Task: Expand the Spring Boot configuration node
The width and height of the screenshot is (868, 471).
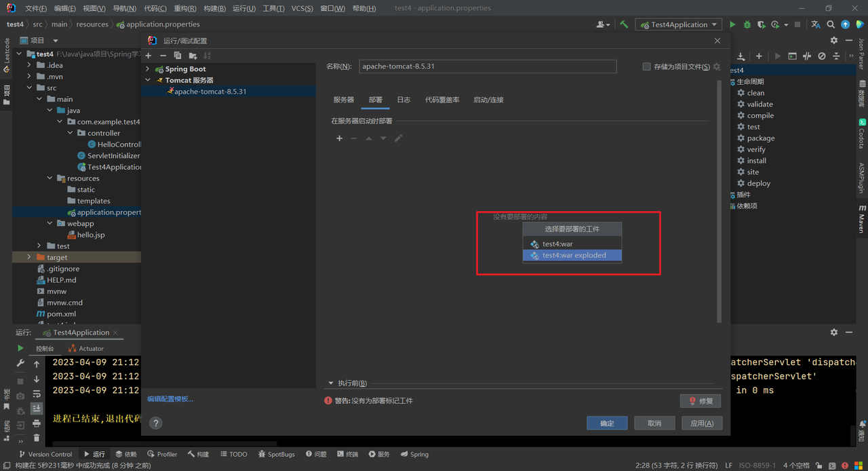Action: (x=149, y=69)
